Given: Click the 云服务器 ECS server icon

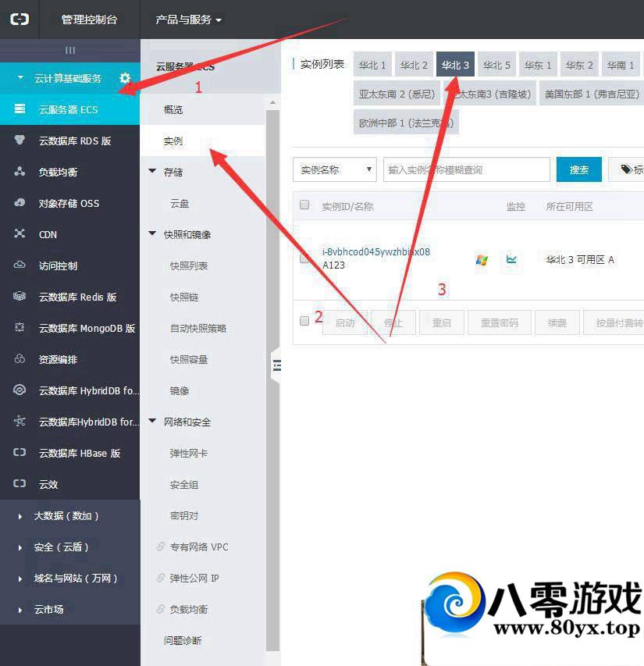Looking at the screenshot, I should (x=20, y=109).
